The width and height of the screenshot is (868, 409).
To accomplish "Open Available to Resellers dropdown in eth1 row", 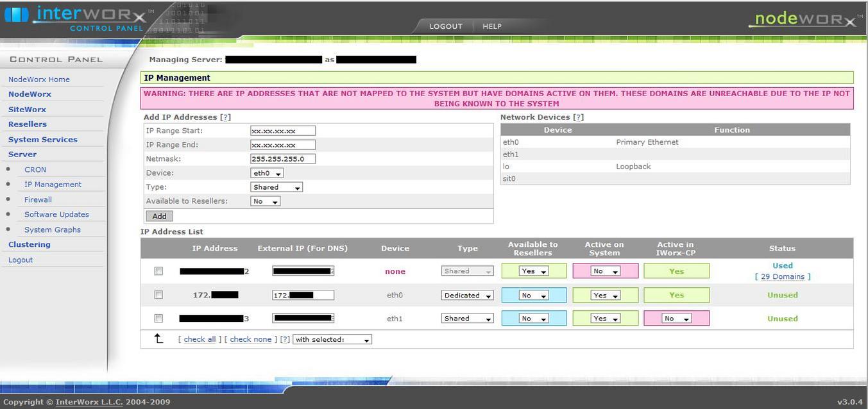I will pos(534,319).
